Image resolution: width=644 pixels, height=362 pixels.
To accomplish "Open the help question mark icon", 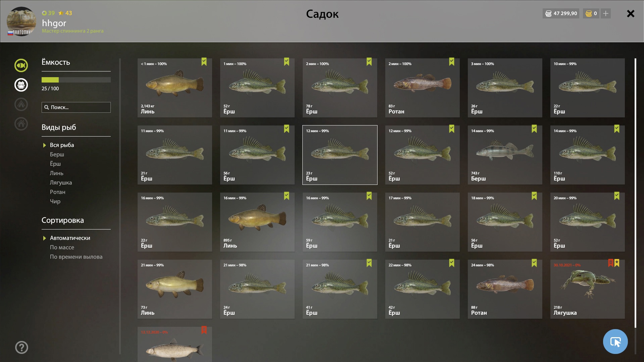I will 21,347.
